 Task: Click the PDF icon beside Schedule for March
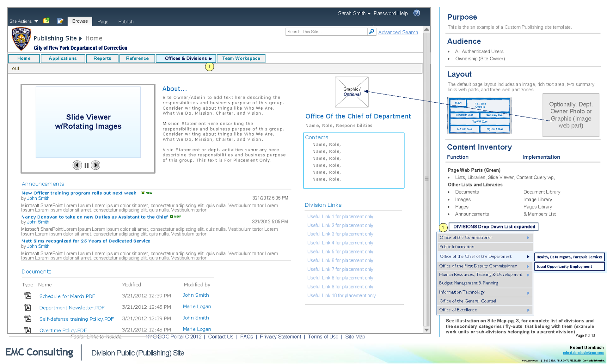(x=28, y=295)
